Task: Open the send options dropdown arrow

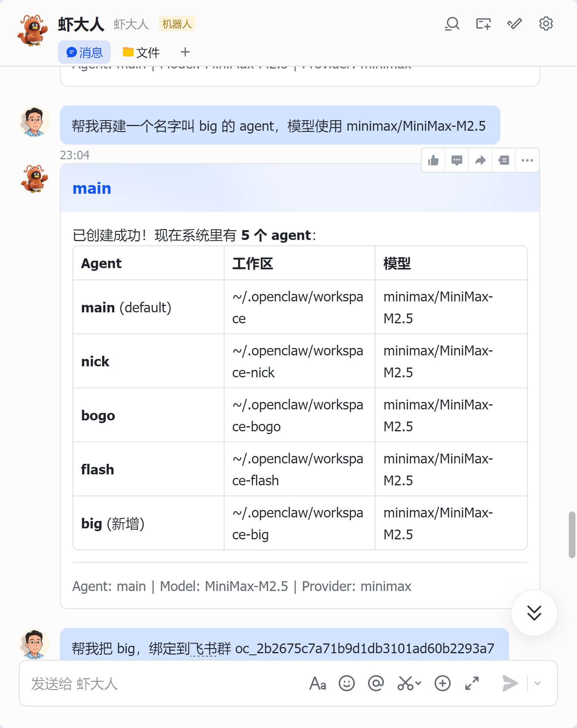Action: [537, 683]
